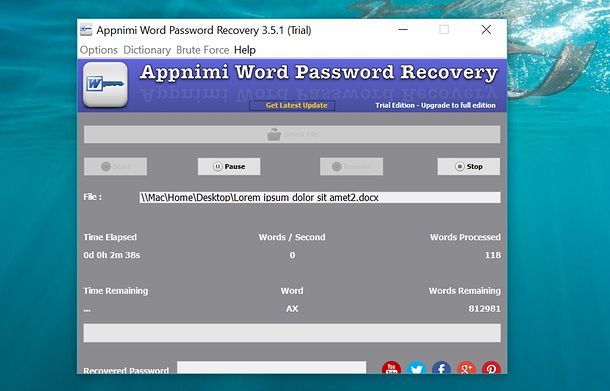Image resolution: width=610 pixels, height=391 pixels.
Task: Open the Brute Force menu
Action: [x=203, y=50]
